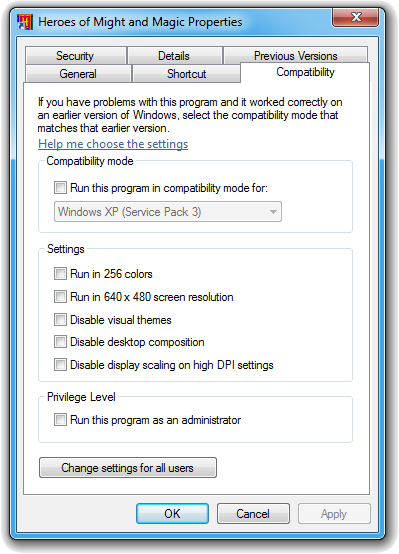Toggle 'Disable desktop composition'
399x554 pixels.
[60, 342]
